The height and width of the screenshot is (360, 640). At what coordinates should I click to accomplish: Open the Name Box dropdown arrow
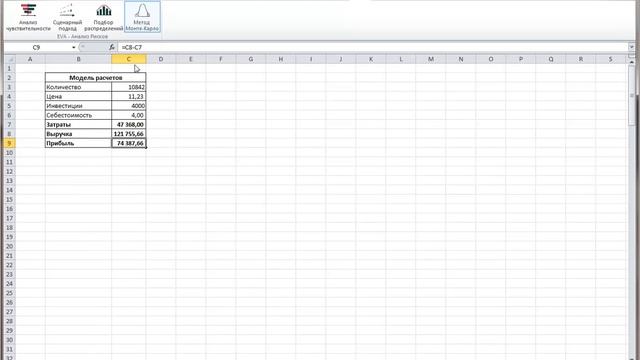point(73,48)
